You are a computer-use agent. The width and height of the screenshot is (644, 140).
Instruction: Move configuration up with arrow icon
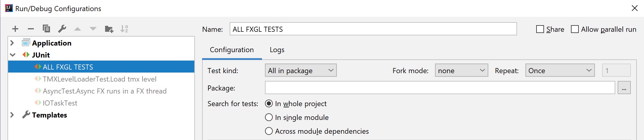tap(78, 29)
